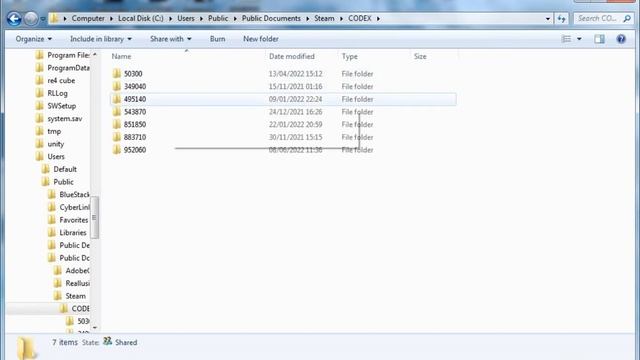The height and width of the screenshot is (360, 640).
Task: Select Reallusion folder in tree
Action: pos(71,283)
